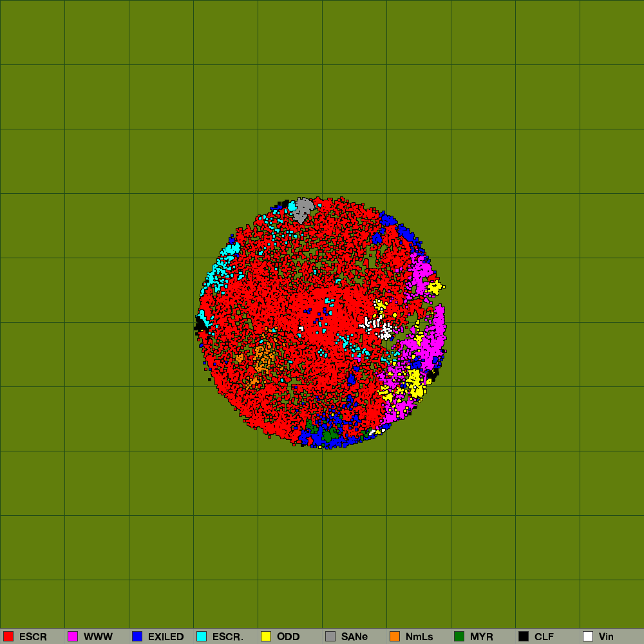Viewport: 644px width, 644px height.
Task: Click the gray SANe territory on map
Action: [x=303, y=208]
